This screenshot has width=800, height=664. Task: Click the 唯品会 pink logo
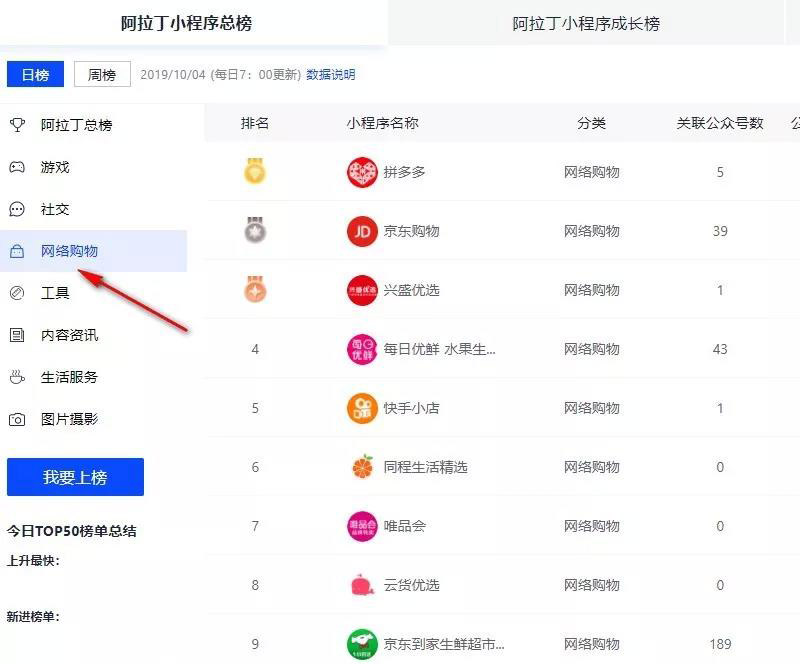[362, 526]
